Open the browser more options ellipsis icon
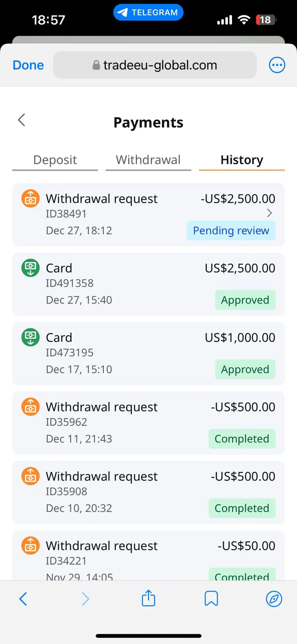Screen dimensions: 297x644 (277, 65)
